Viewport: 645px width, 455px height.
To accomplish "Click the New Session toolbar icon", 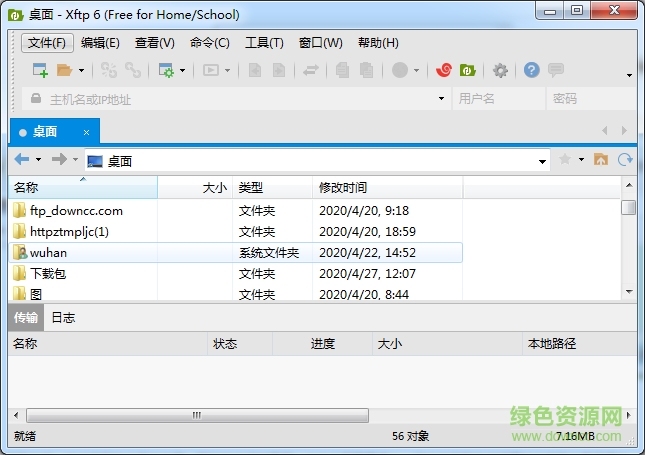I will tap(40, 70).
